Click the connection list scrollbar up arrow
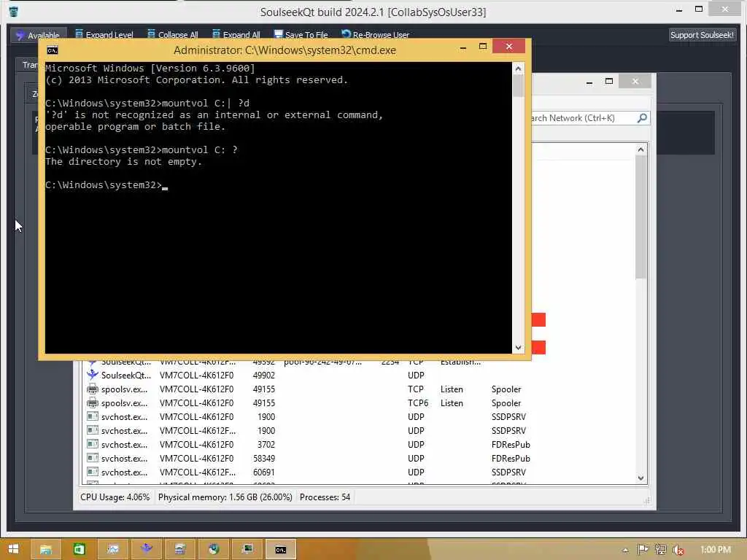The height and width of the screenshot is (560, 747). coord(640,150)
